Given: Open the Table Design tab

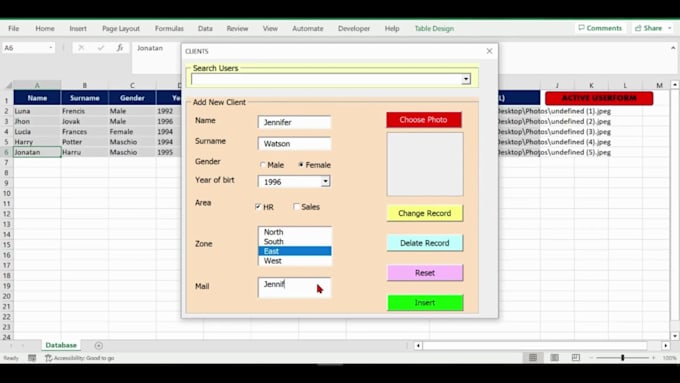Looking at the screenshot, I should tap(434, 29).
